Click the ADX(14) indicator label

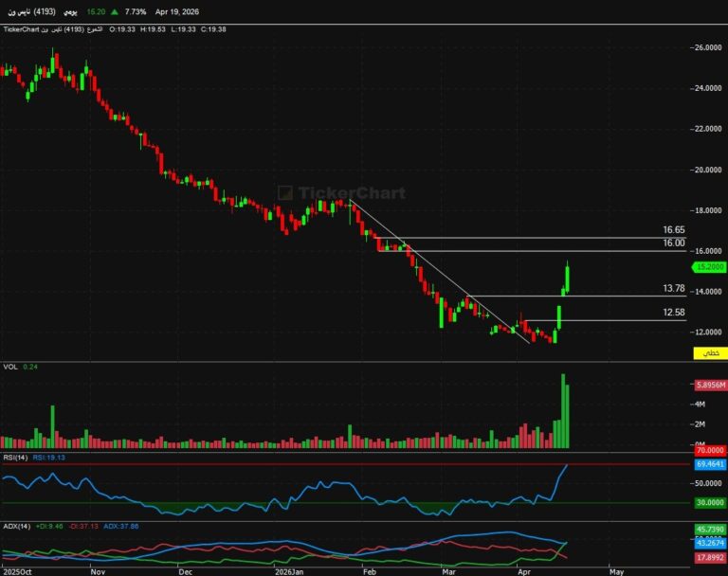pyautogui.click(x=15, y=525)
